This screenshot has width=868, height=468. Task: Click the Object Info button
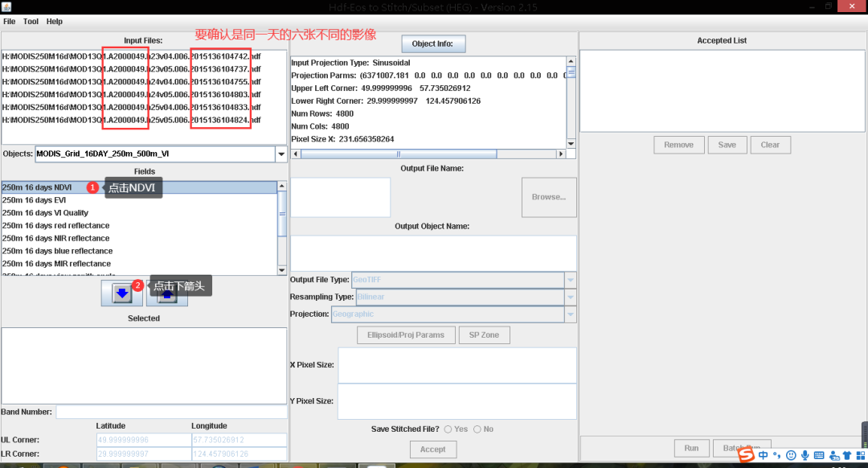tap(433, 43)
